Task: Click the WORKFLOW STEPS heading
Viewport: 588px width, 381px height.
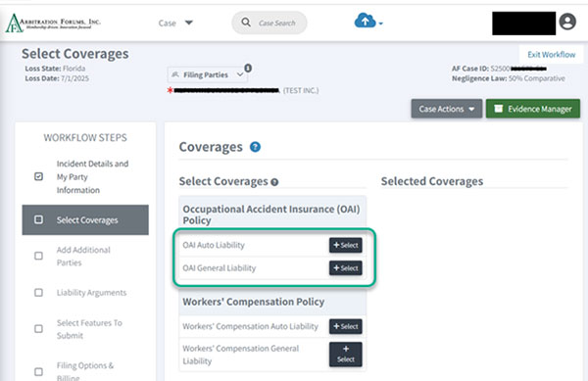Action: (85, 138)
